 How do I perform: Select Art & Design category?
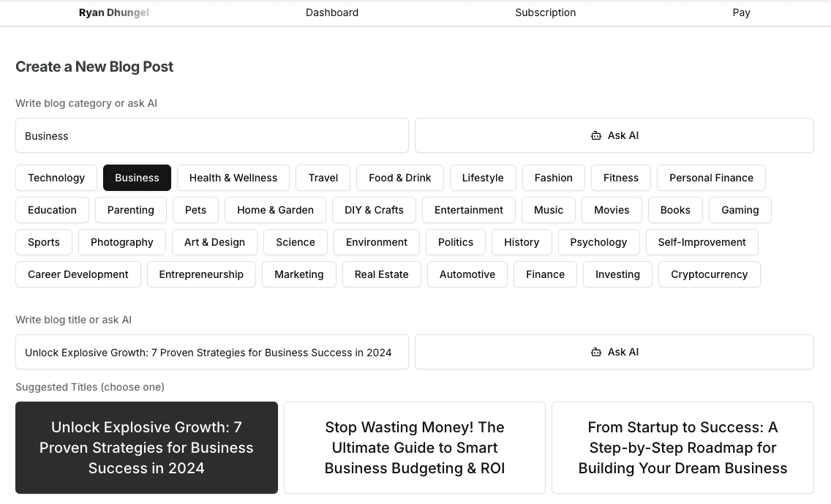(214, 243)
